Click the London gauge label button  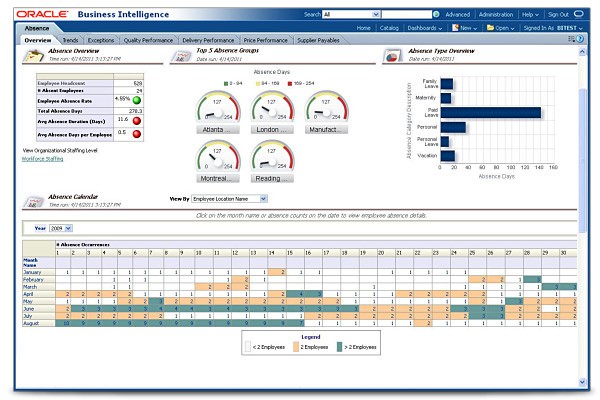click(x=272, y=129)
